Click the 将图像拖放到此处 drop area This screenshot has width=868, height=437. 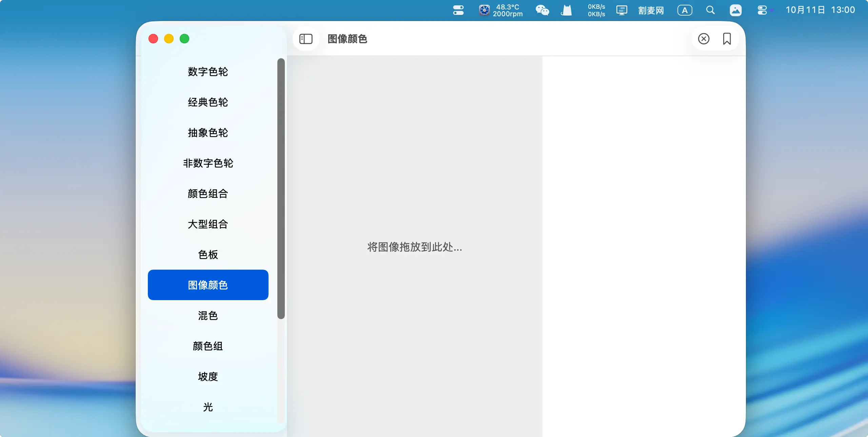(414, 247)
